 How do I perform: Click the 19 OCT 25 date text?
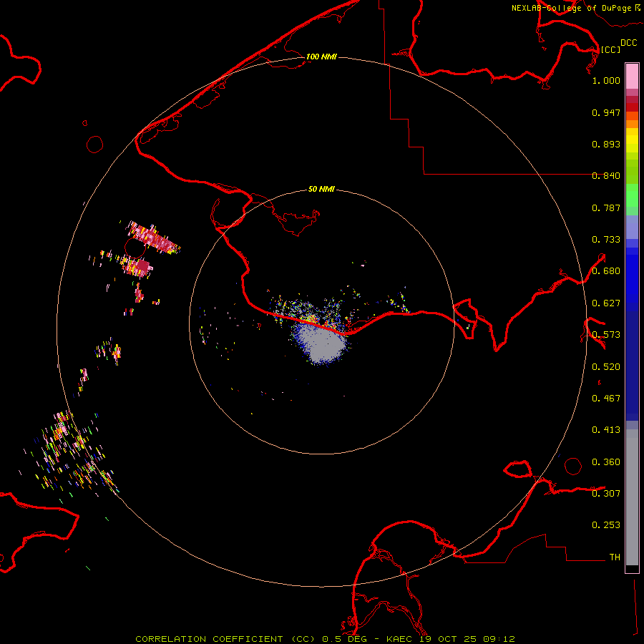coord(448,639)
